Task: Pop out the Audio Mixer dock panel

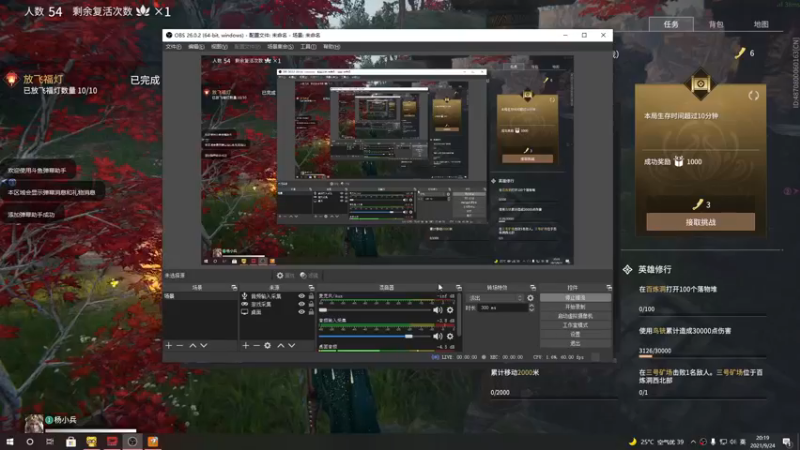Action: coord(458,288)
